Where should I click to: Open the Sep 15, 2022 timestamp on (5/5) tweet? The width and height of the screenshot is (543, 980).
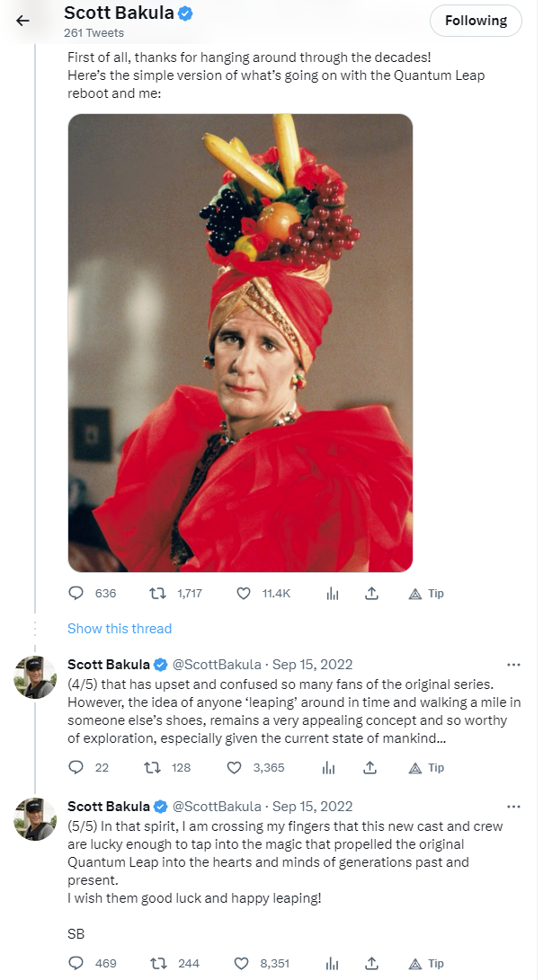click(312, 806)
